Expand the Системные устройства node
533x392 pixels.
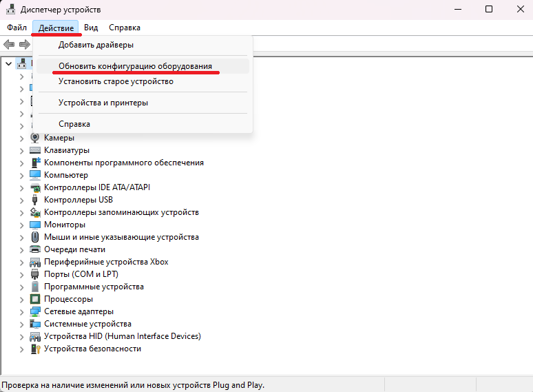22,324
